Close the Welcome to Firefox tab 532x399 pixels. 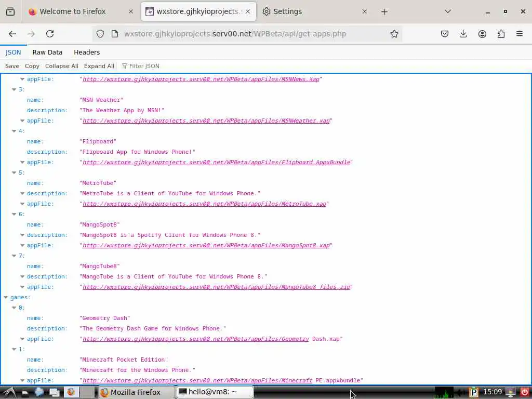click(130, 11)
